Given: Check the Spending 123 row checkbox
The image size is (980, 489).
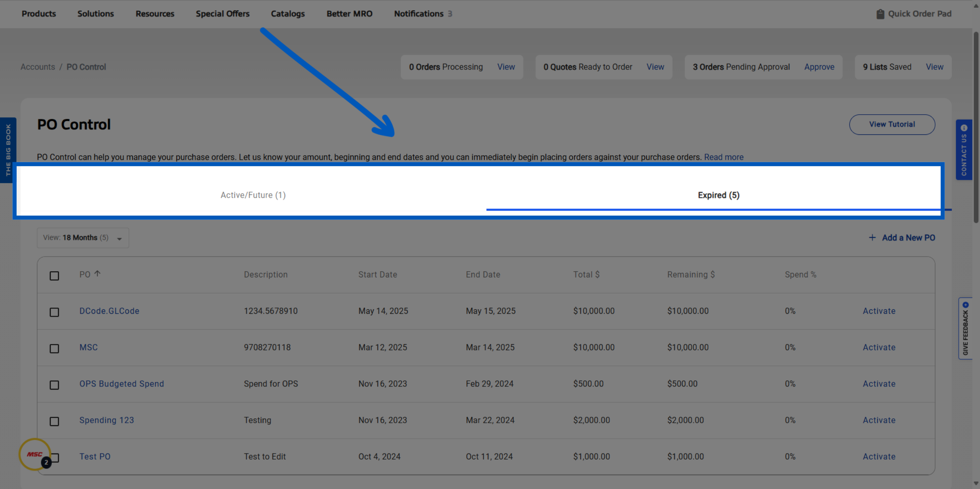Looking at the screenshot, I should coord(54,421).
